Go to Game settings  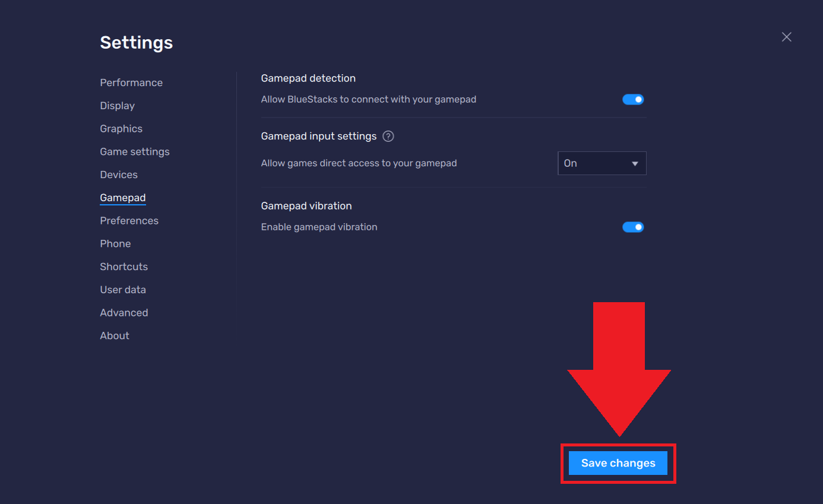coord(135,151)
